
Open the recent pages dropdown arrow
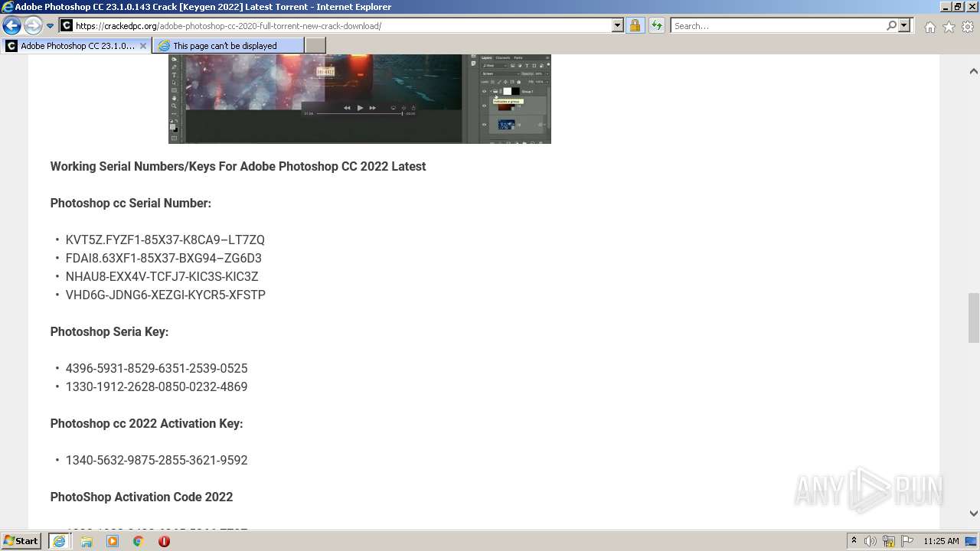(50, 26)
